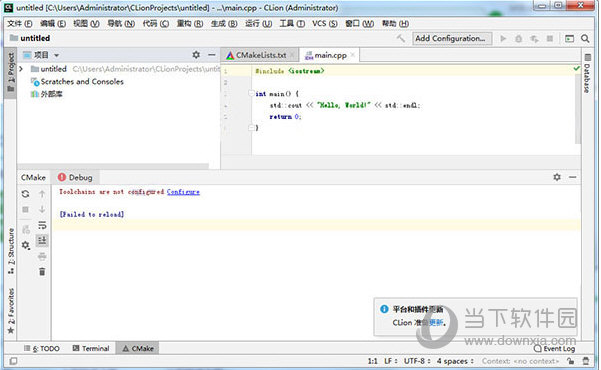Viewport: 601px width, 370px height.
Task: Select Scratches and Consoles tree item
Action: tap(77, 82)
